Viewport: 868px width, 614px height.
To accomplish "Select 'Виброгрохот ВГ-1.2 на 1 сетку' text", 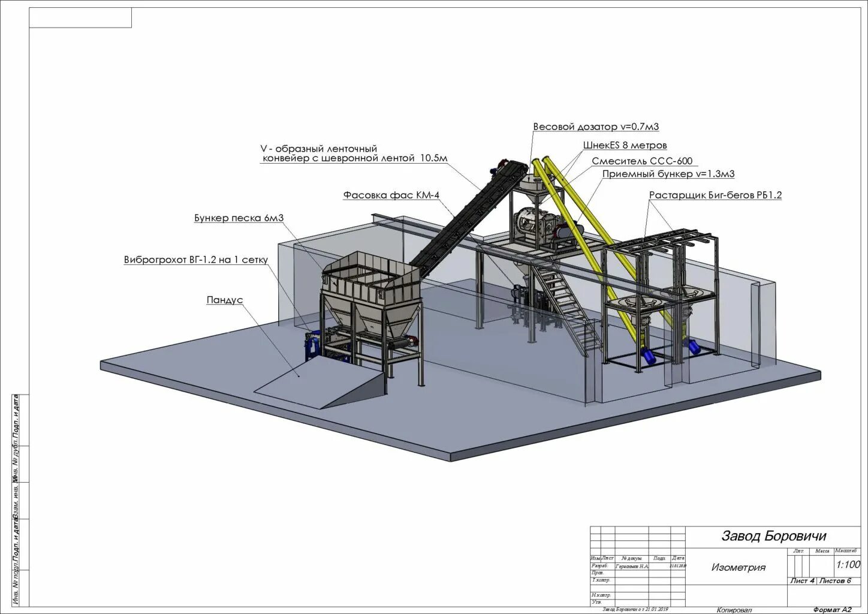I will tap(196, 260).
